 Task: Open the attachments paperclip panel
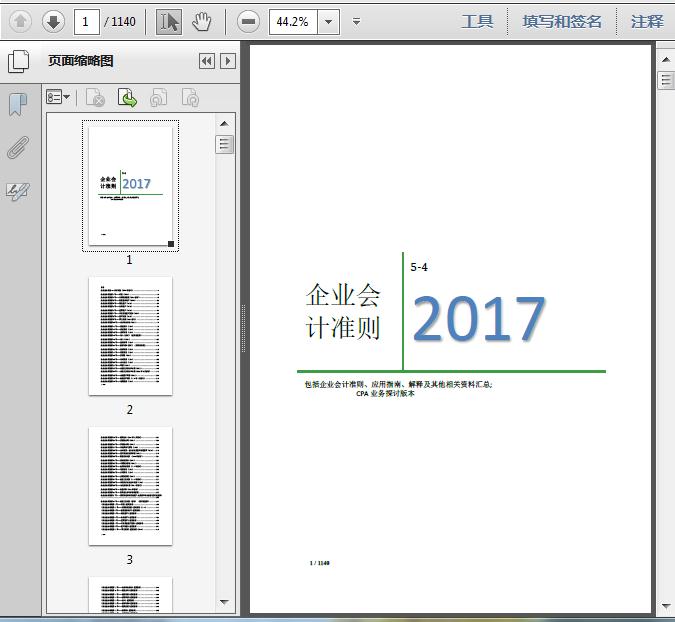tap(18, 148)
